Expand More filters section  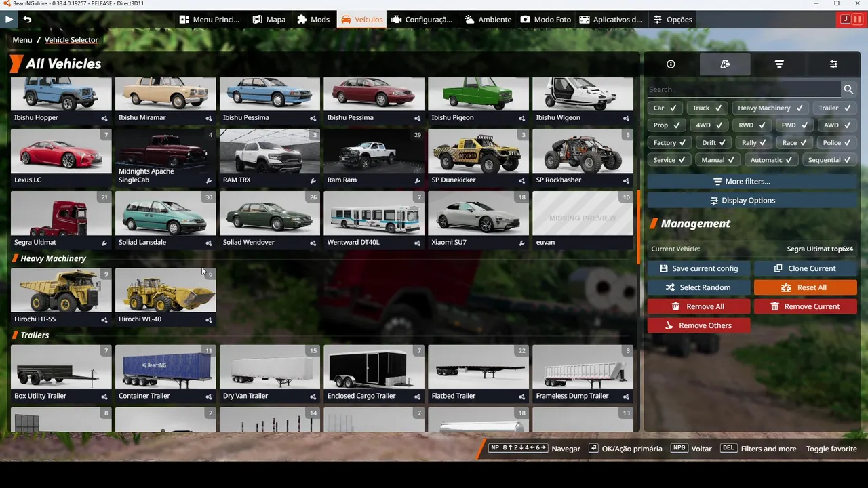coord(752,182)
